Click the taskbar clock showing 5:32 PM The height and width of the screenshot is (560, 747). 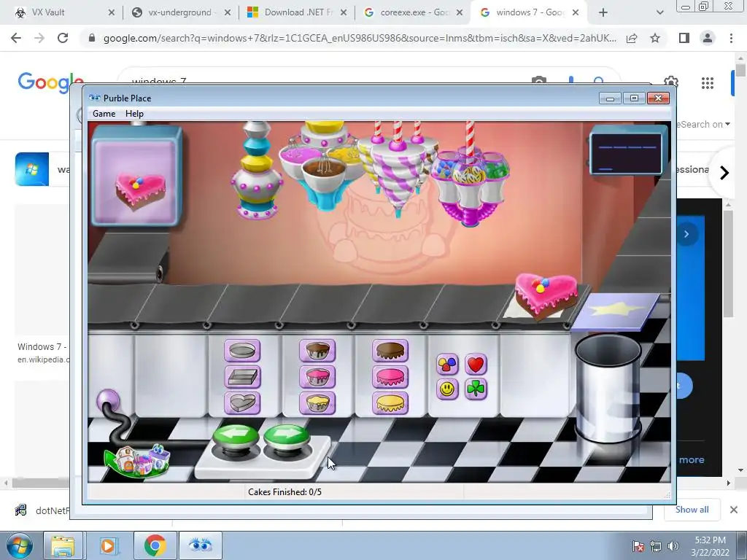(710, 546)
